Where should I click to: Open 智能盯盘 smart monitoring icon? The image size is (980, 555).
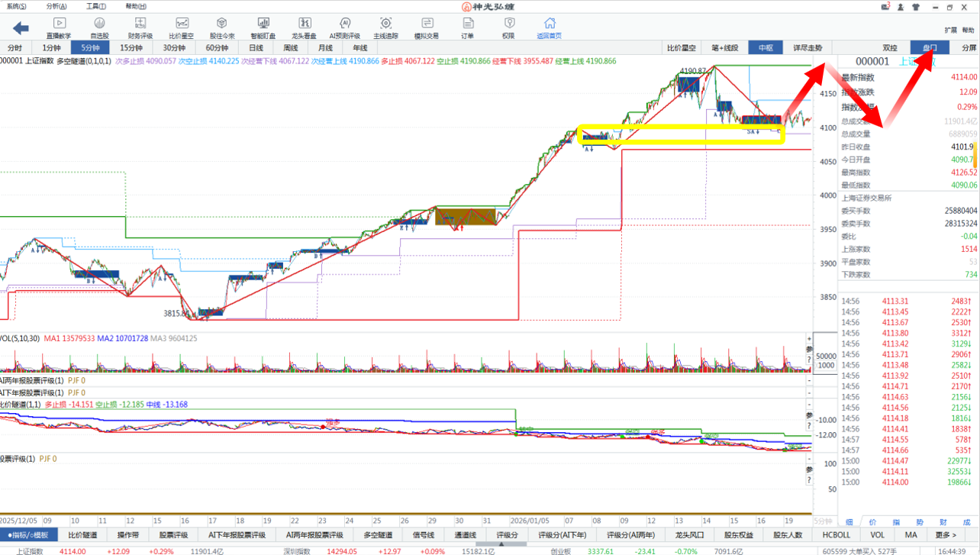263,28
